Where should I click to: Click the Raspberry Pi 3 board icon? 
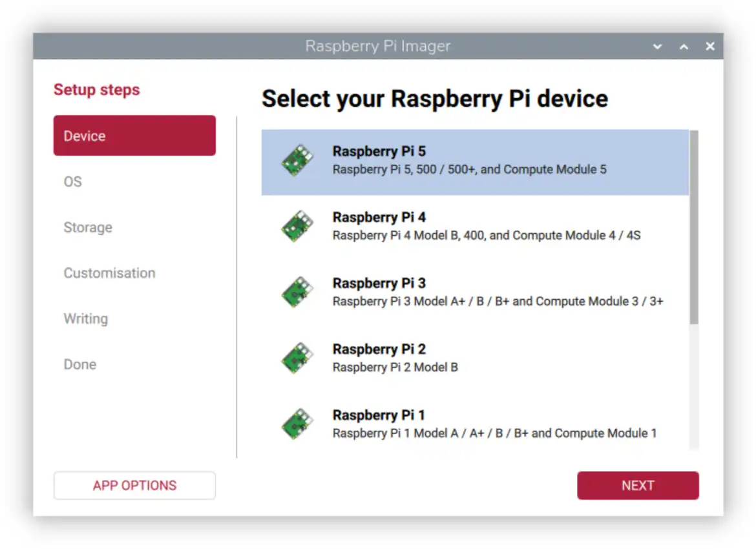click(297, 292)
